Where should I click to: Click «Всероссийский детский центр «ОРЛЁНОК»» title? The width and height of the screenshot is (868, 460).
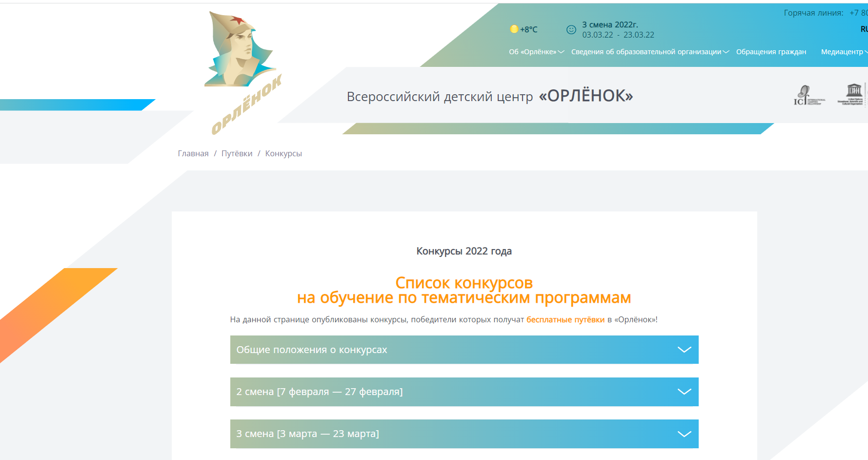[x=490, y=96]
